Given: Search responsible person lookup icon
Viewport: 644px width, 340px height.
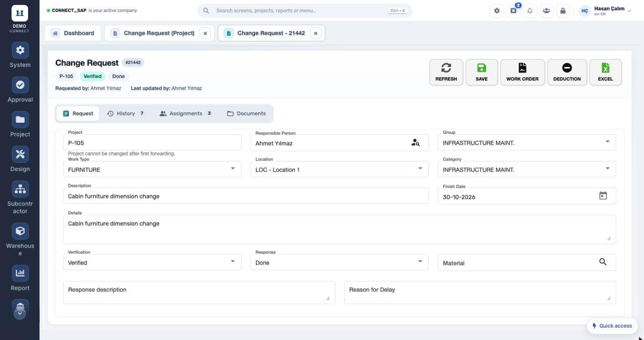Looking at the screenshot, I should 415,143.
